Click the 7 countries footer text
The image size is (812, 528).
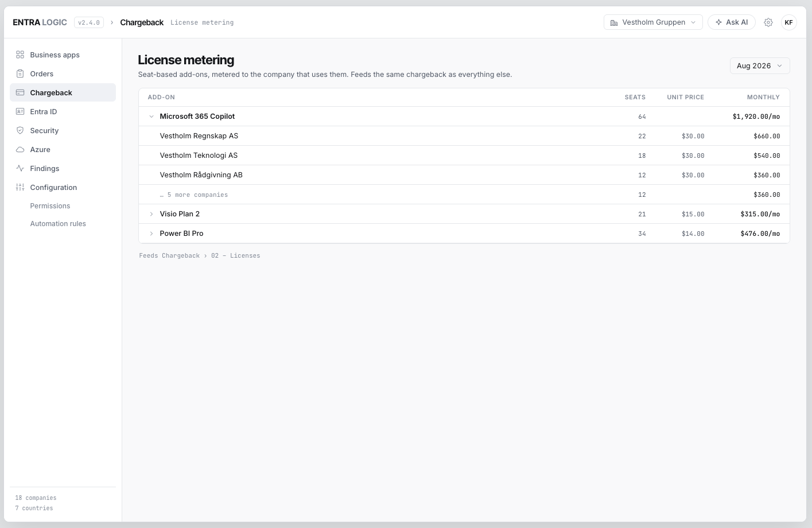click(x=34, y=508)
